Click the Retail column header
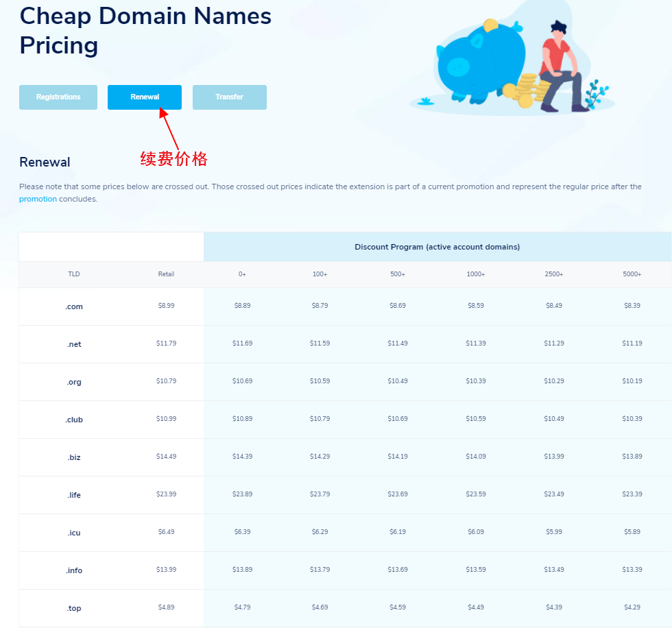Screen dimensions: 672x628 pyautogui.click(x=166, y=274)
